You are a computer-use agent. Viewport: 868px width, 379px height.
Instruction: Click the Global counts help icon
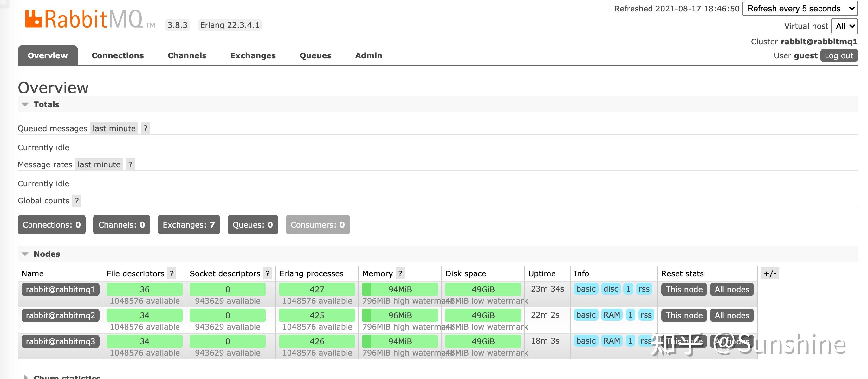tap(76, 201)
